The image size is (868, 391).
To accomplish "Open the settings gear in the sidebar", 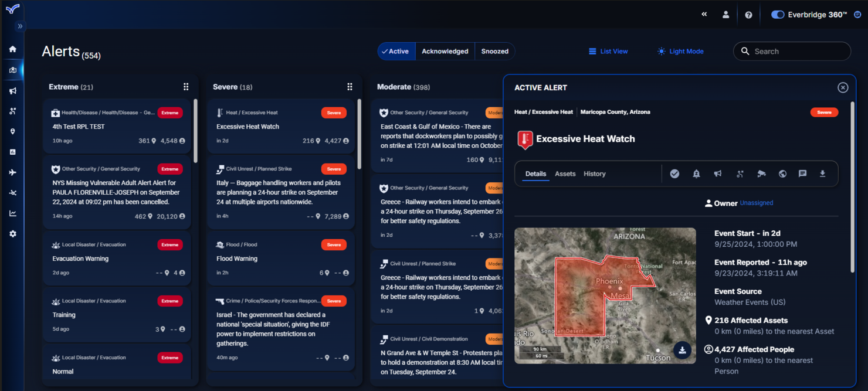I will point(12,233).
